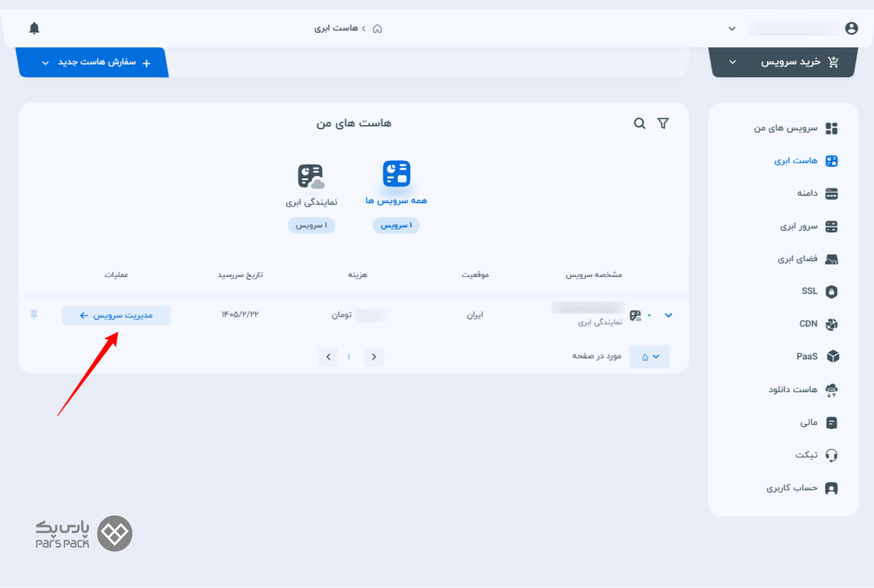Viewport: 874px width, 588px height.
Task: Click the user profile avatar icon
Action: coord(851,28)
